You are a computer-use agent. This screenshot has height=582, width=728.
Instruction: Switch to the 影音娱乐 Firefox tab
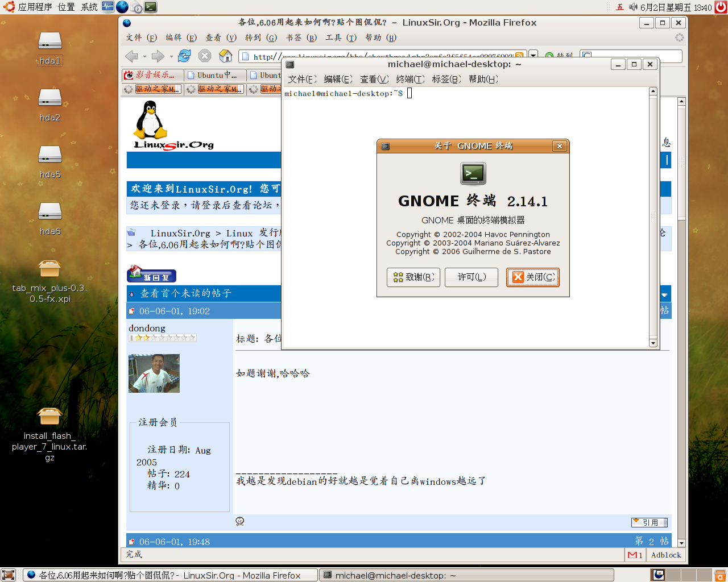pos(152,75)
